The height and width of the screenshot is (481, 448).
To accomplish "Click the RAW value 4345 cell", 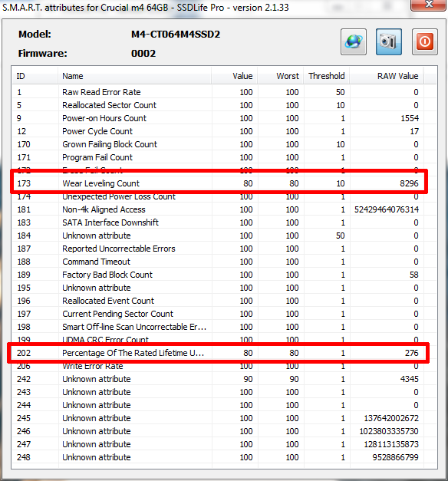I will [x=410, y=379].
